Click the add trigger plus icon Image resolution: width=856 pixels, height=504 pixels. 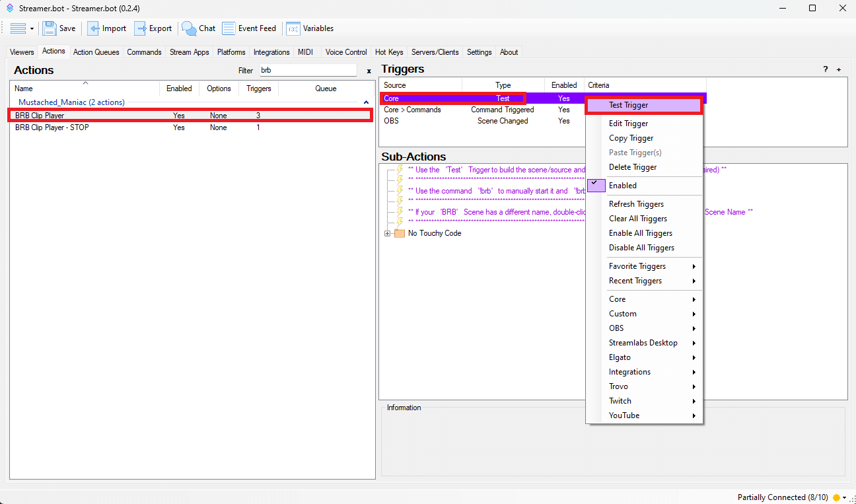[839, 69]
